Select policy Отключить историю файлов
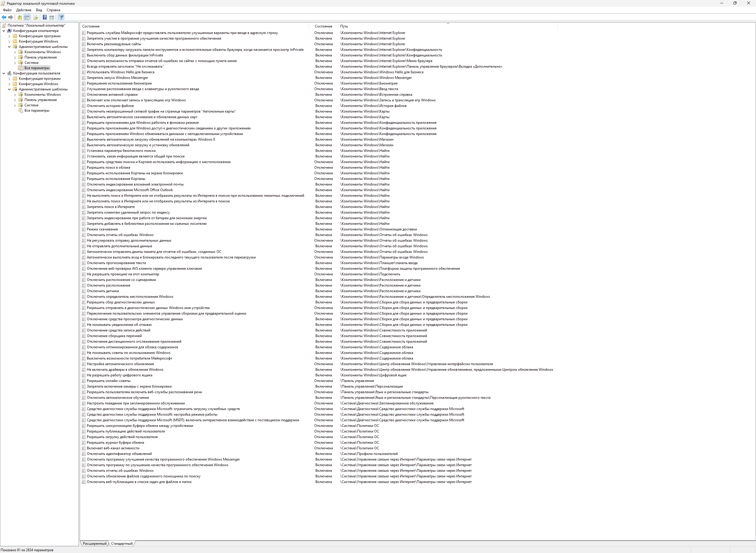 pos(110,106)
